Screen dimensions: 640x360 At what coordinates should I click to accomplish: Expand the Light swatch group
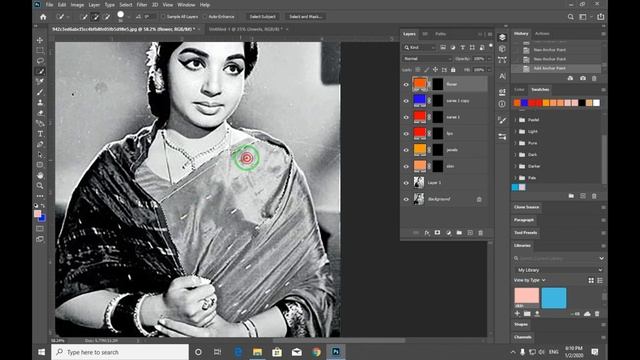pyautogui.click(x=515, y=131)
